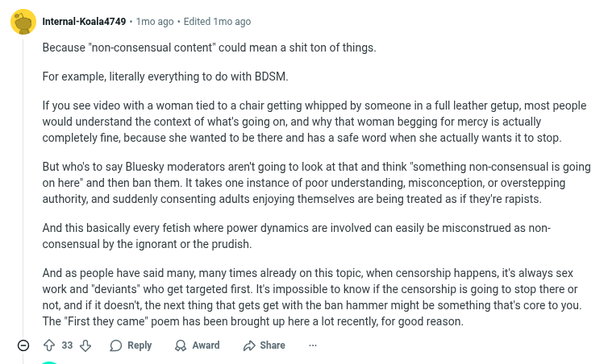Viewport: 608px width, 364px height.
Task: Click the speech bubble Reply icon
Action: click(116, 345)
